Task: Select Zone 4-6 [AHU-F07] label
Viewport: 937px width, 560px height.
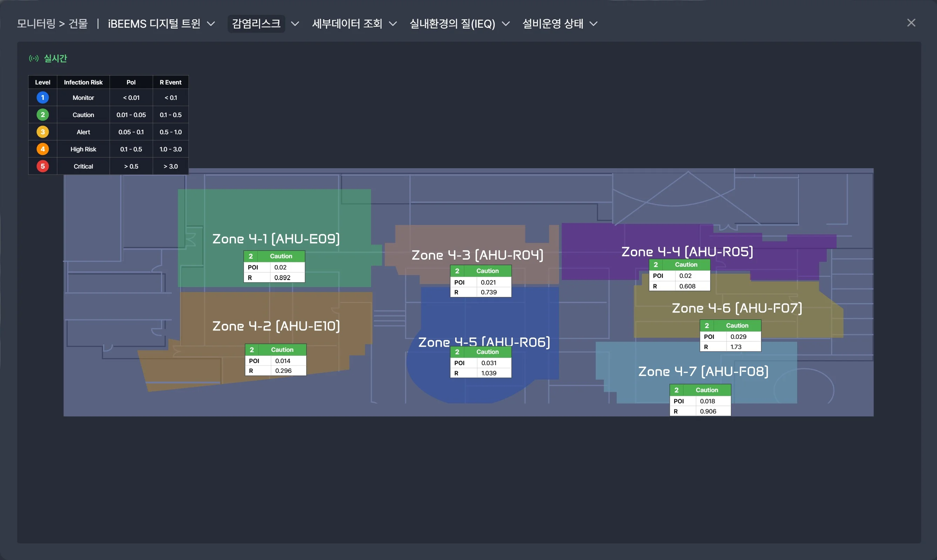Action: click(x=737, y=308)
